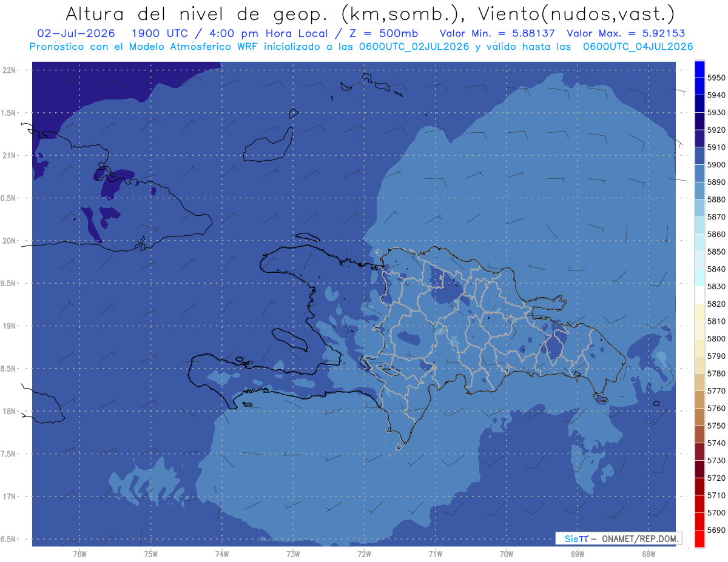Pick the color swatch between 5890 and 5900

tap(699, 173)
